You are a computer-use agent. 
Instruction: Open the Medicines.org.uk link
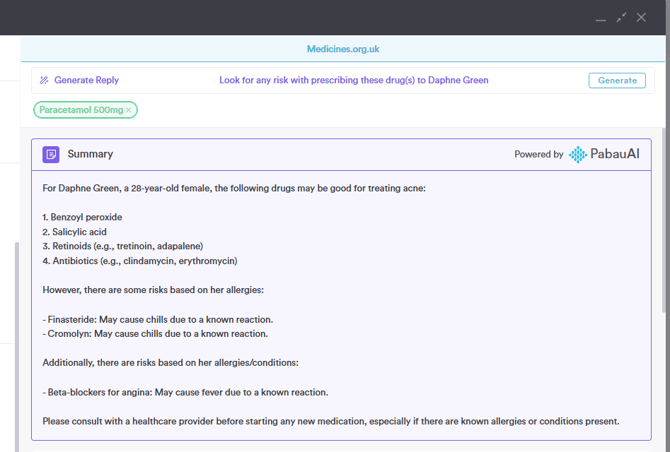tap(343, 49)
